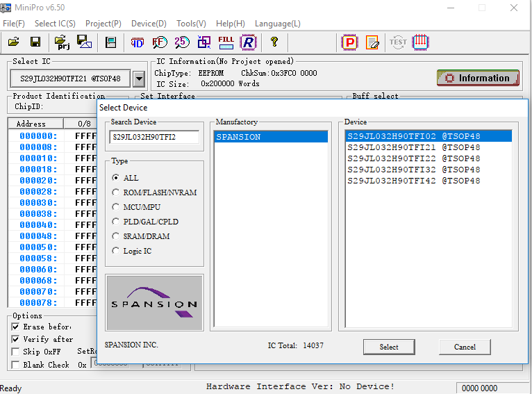Click the pink chip pin-check icon
The image size is (532, 394).
(420, 42)
